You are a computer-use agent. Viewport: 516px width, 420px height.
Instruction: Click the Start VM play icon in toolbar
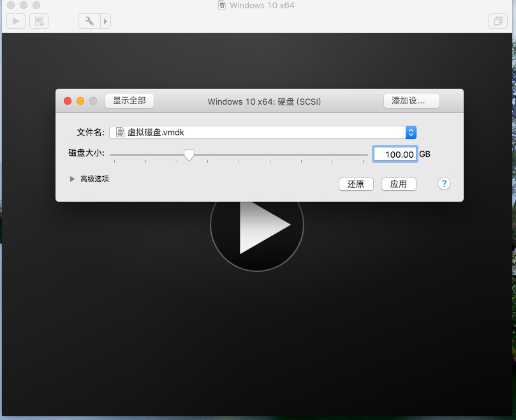[15, 20]
